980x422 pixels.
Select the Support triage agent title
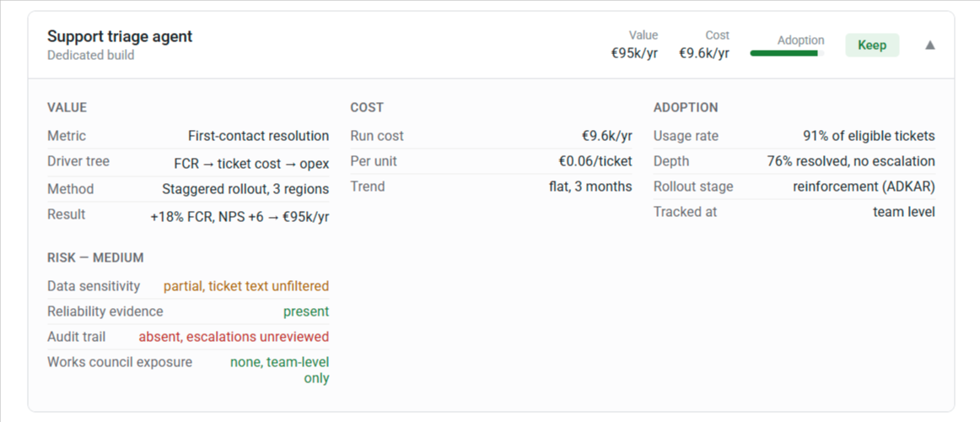point(120,36)
